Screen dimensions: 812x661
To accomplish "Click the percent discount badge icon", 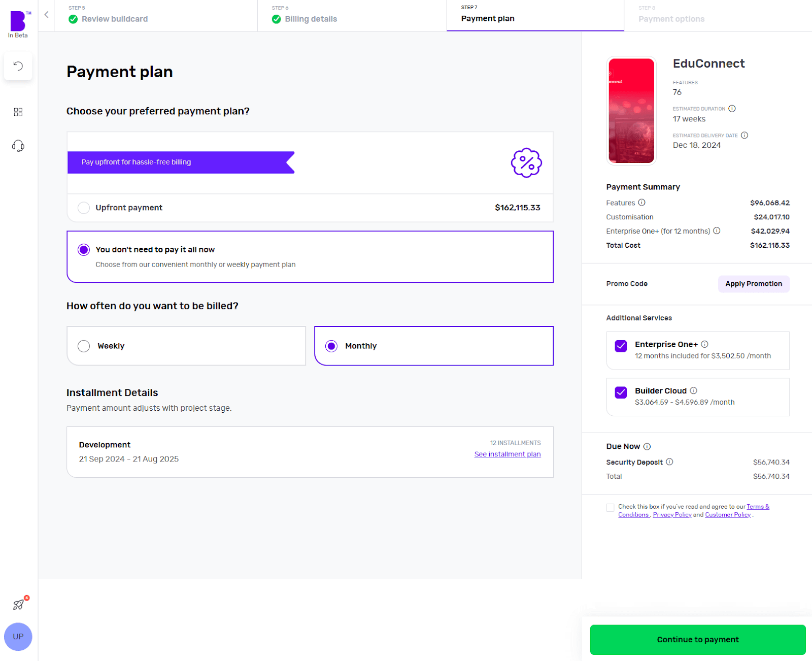I will point(526,162).
